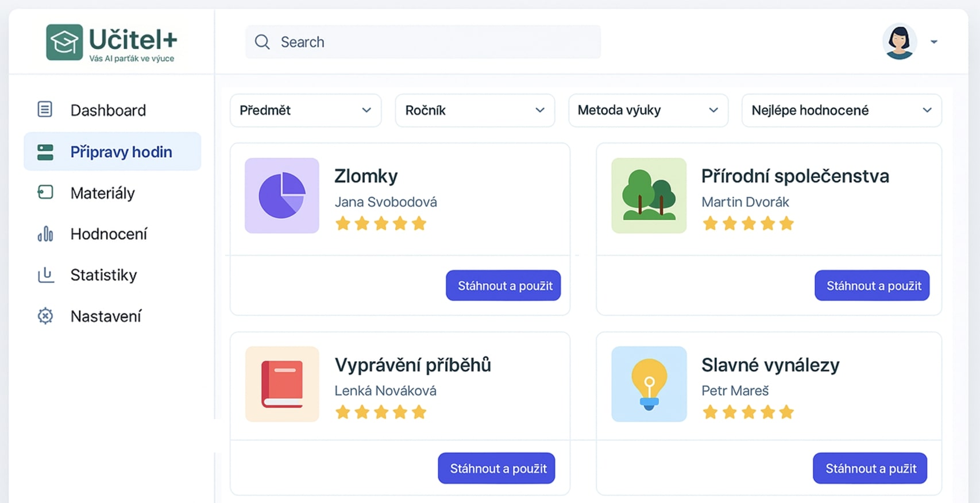Click the Dashboard sidebar icon

(45, 109)
